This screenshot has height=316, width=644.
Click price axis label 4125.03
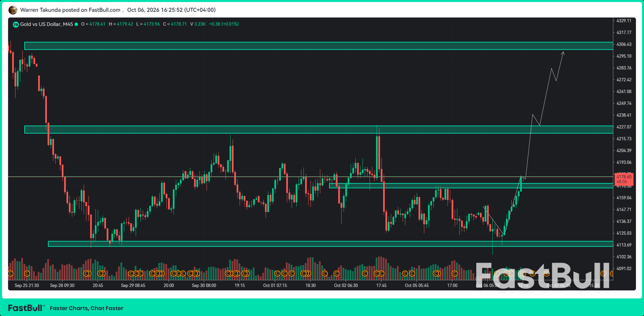pyautogui.click(x=624, y=233)
